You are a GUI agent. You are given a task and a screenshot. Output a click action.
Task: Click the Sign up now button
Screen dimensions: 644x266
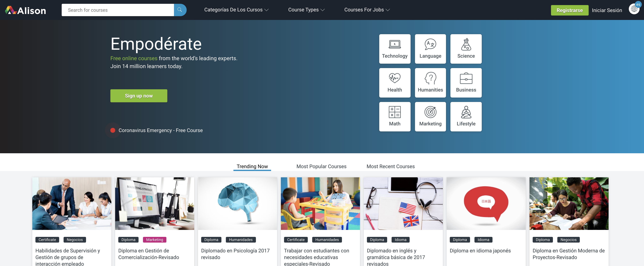[139, 95]
